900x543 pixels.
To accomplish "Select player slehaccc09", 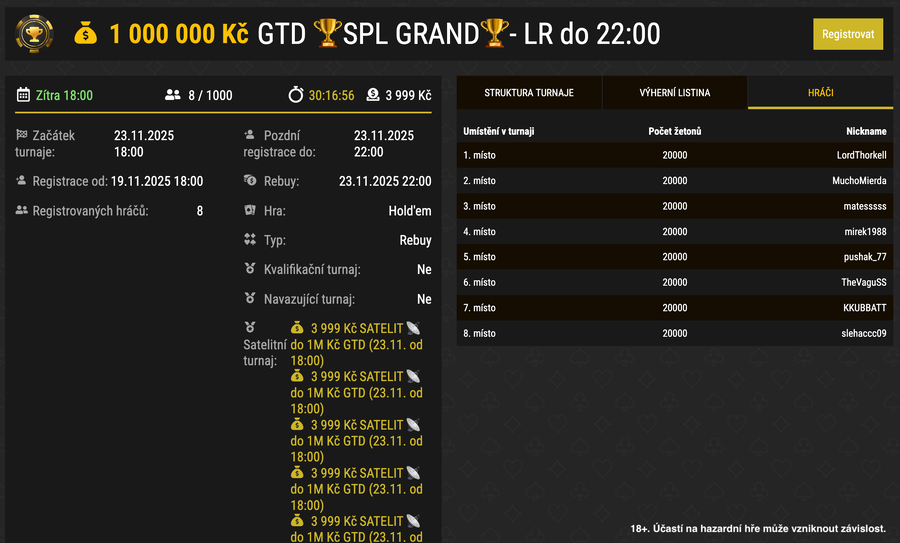I will (863, 333).
